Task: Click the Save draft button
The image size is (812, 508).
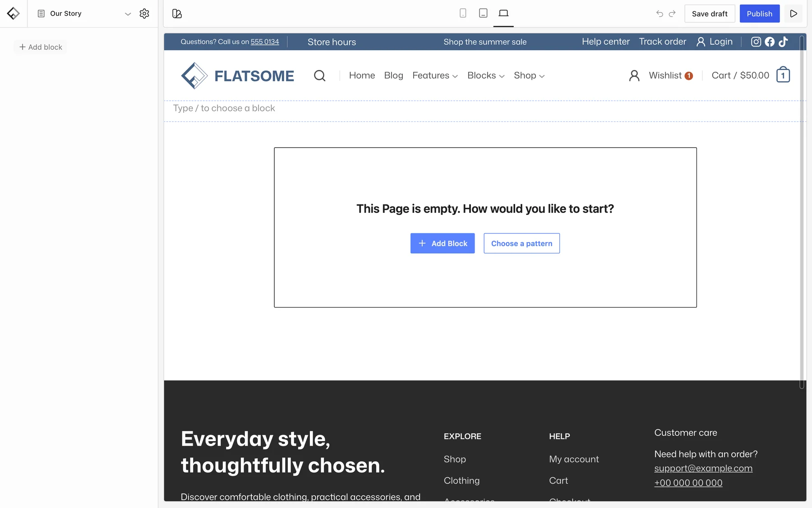Action: pos(710,14)
